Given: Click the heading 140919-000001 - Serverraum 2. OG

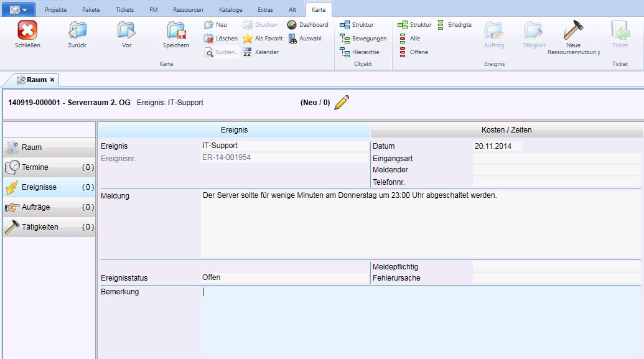Looking at the screenshot, I should tap(69, 102).
